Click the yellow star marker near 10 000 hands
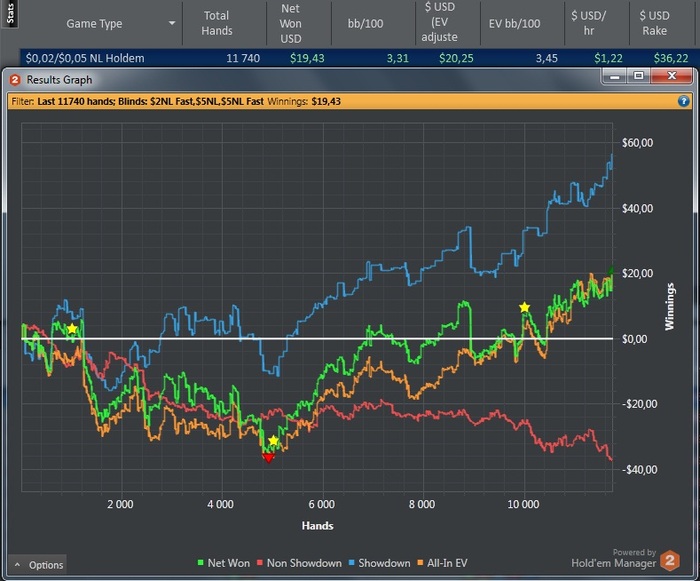700x581 pixels. click(525, 307)
